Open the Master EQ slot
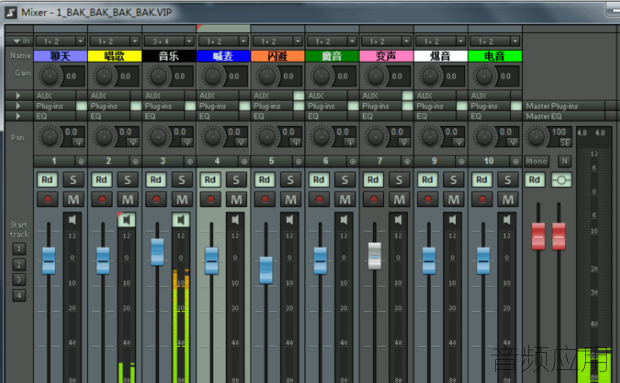This screenshot has height=383, width=620. click(564, 116)
